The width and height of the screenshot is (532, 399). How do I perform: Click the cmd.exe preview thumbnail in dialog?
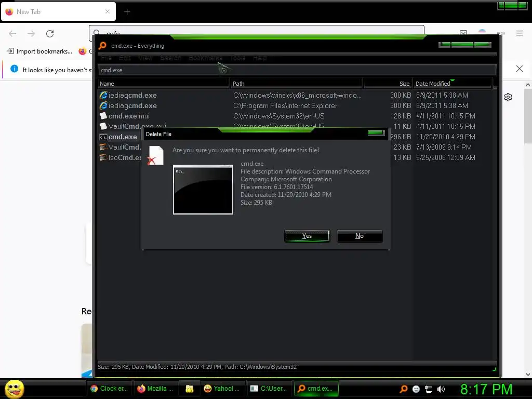[x=203, y=190]
